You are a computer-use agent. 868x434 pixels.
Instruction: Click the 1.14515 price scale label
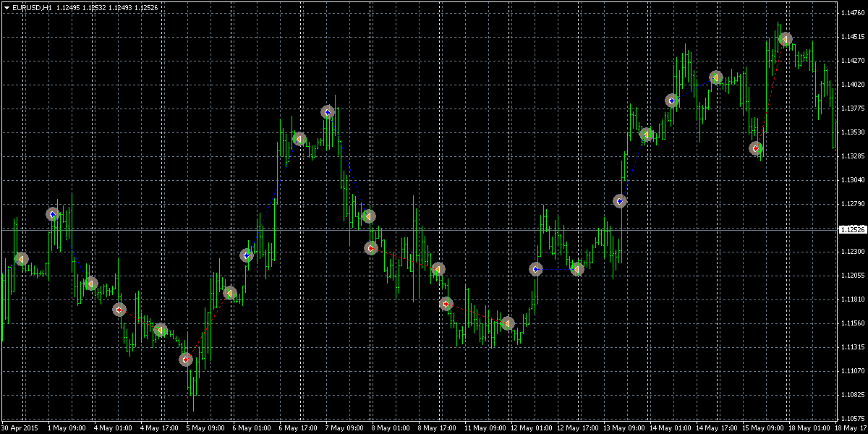pos(853,37)
